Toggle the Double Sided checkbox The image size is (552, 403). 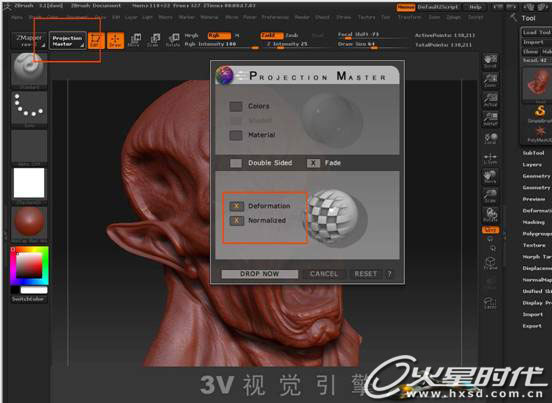236,163
